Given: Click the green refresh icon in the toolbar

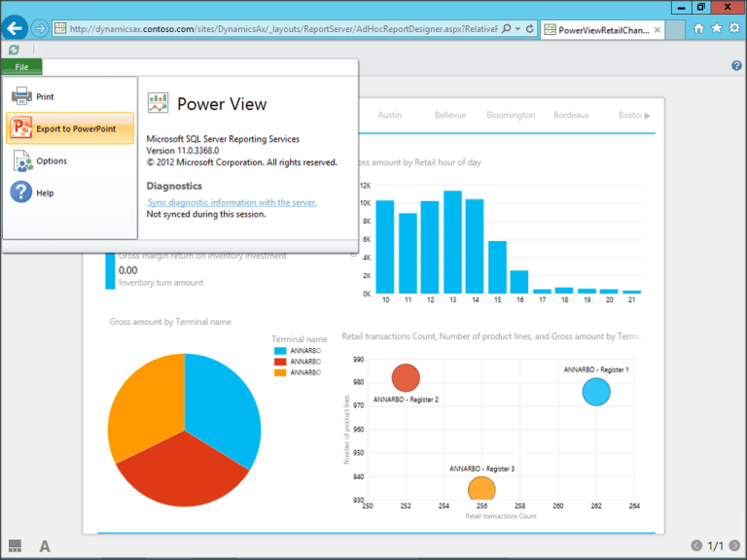Looking at the screenshot, I should tap(14, 50).
